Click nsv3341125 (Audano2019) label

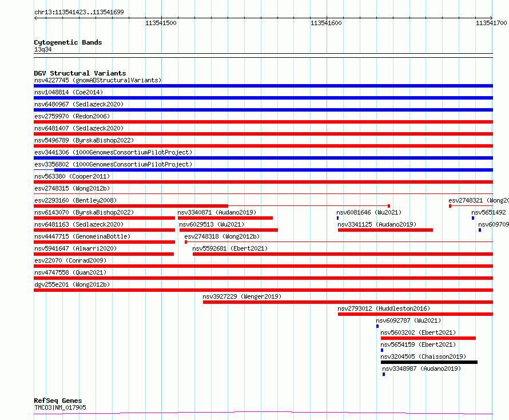377,224
